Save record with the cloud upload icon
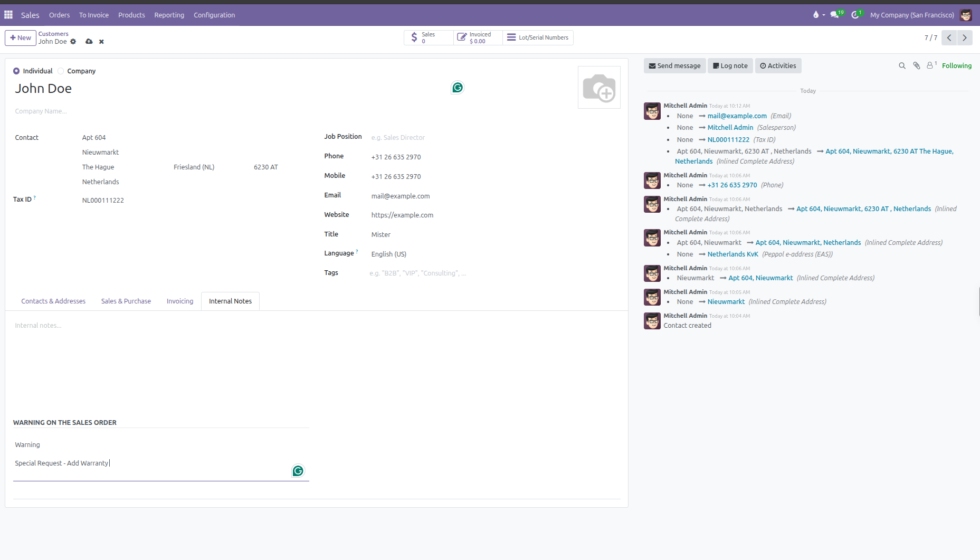This screenshot has height=560, width=980. click(x=89, y=42)
